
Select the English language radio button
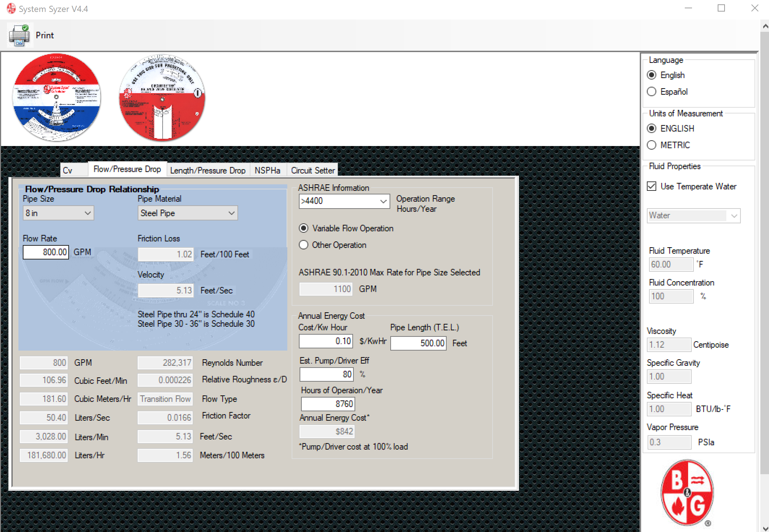click(x=652, y=75)
